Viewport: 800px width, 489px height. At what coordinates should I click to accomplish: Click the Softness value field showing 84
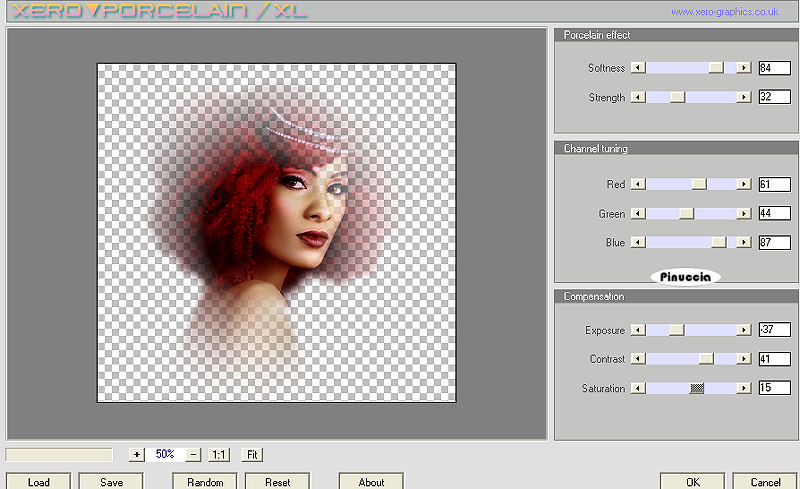[774, 67]
